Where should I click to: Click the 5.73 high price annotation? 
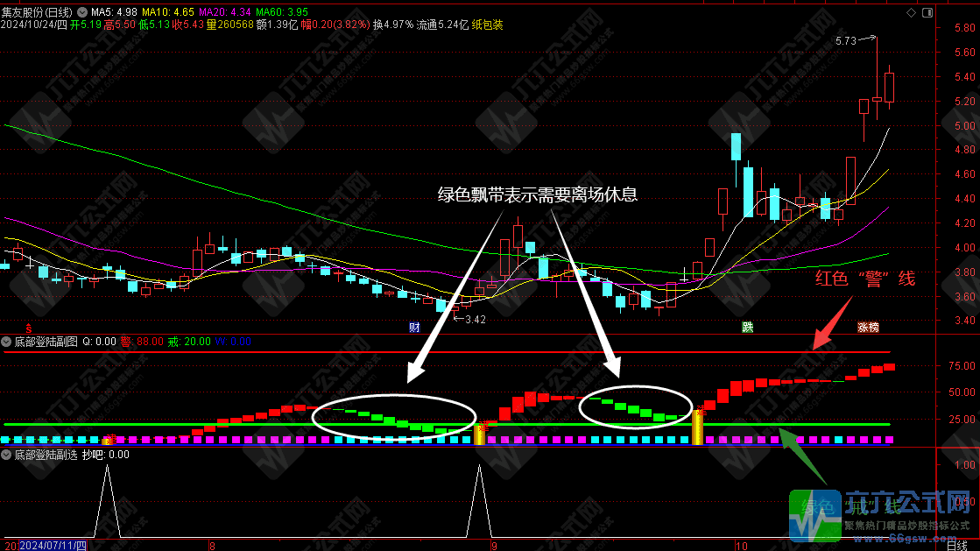(846, 41)
